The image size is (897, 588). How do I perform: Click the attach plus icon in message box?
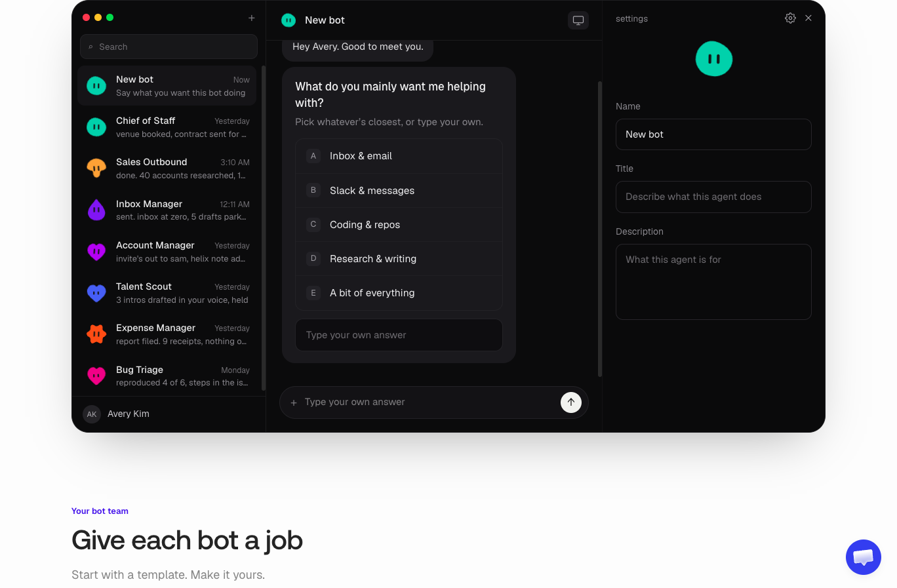click(294, 402)
